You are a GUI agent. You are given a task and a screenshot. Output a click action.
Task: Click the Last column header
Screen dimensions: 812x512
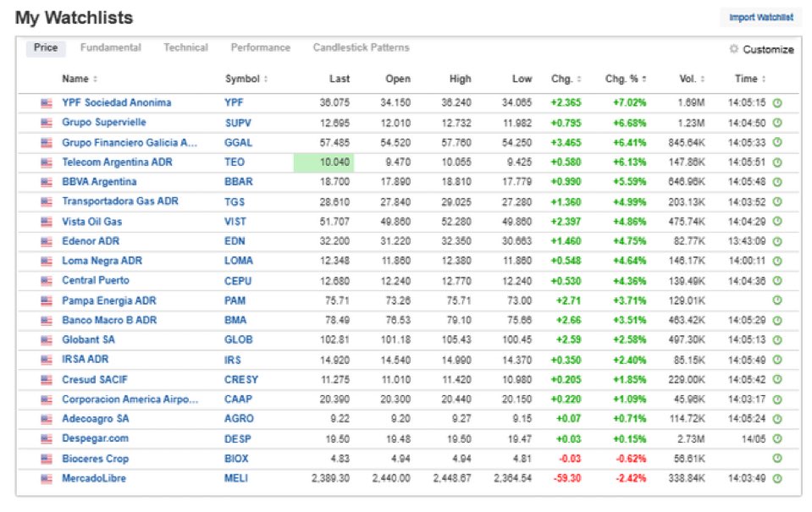point(340,79)
